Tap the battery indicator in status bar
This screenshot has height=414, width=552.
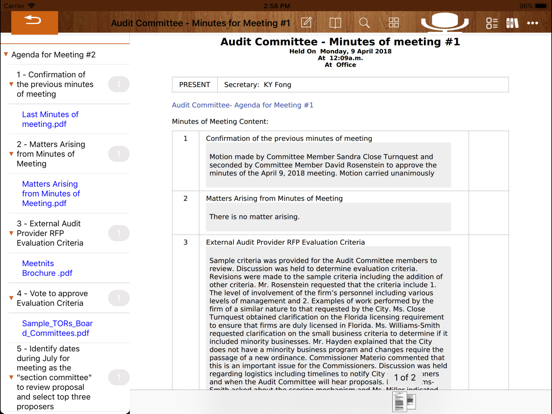[540, 6]
